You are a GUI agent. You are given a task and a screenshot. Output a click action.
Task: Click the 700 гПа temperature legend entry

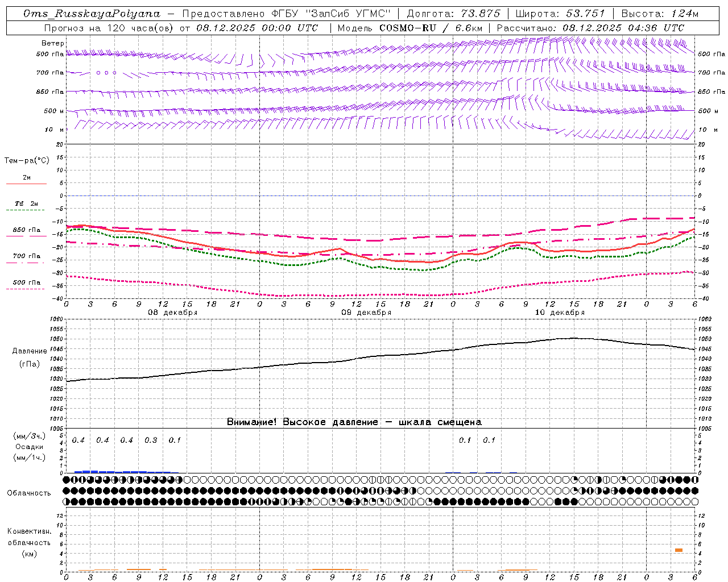point(26,258)
